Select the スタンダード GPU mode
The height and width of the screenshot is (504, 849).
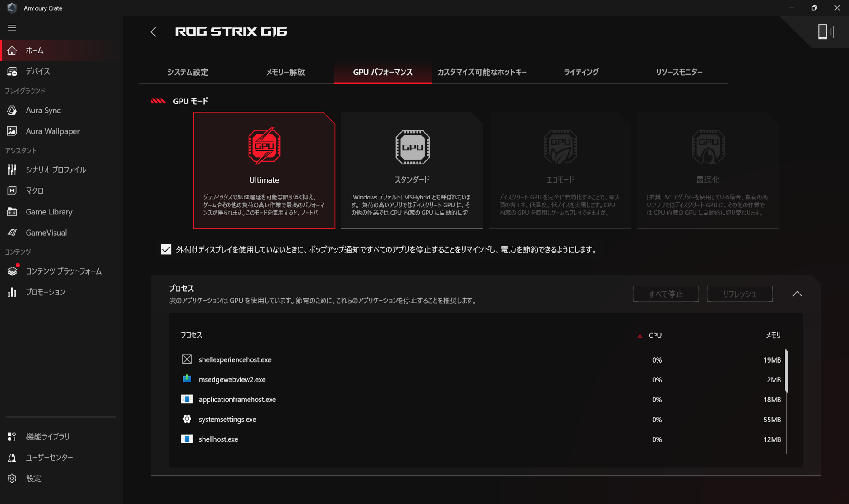[x=412, y=170]
